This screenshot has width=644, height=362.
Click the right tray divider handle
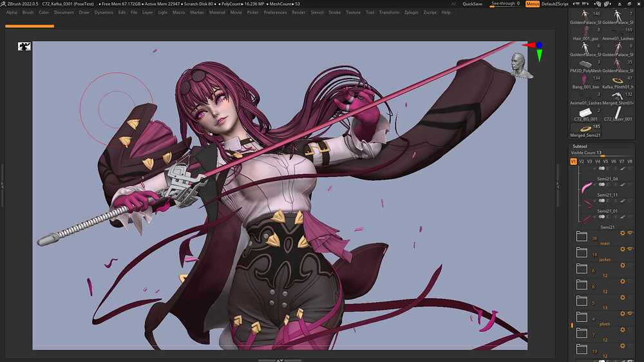pos(558,185)
